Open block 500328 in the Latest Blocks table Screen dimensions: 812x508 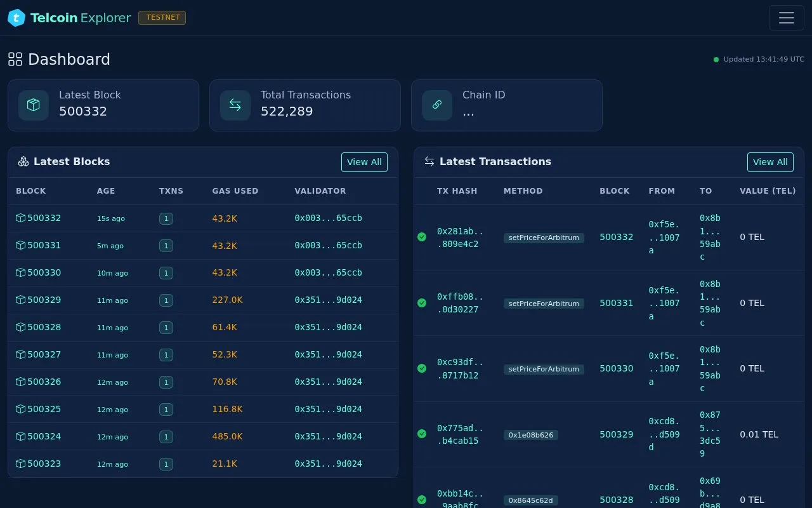pyautogui.click(x=44, y=328)
